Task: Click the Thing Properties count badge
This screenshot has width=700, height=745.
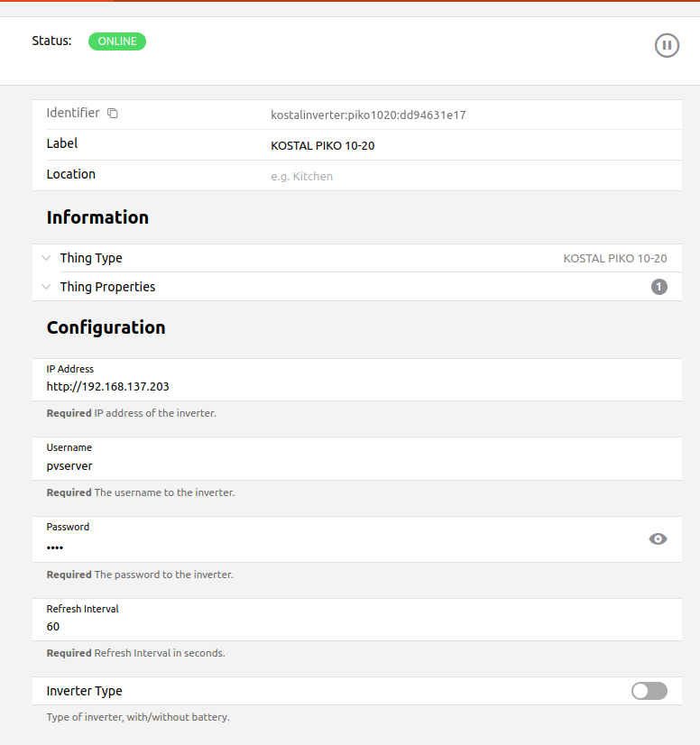Action: click(659, 287)
